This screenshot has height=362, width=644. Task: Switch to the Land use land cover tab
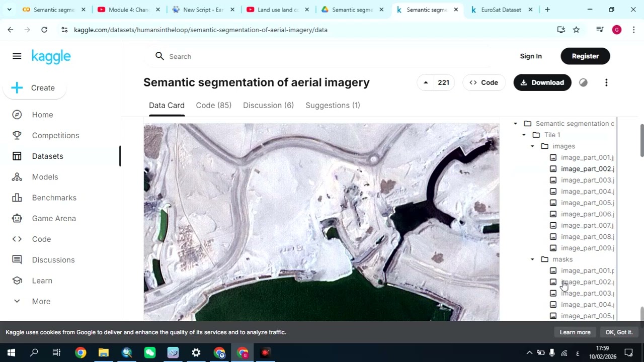[x=278, y=10]
